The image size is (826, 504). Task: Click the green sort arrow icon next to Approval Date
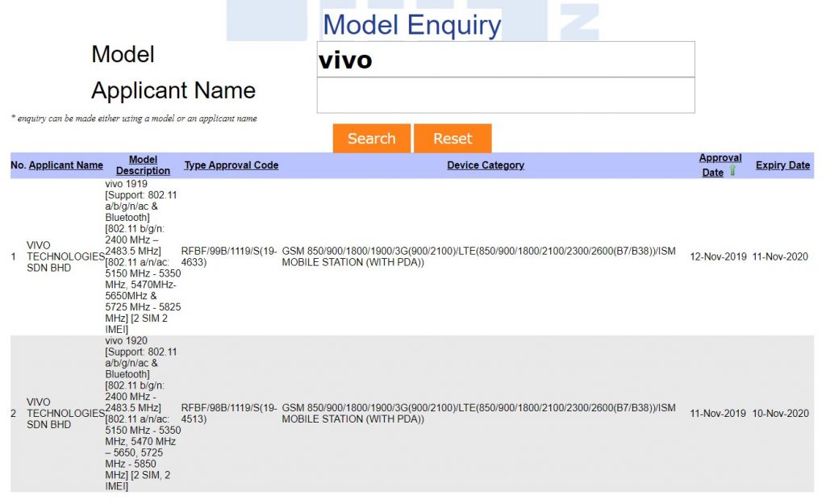click(732, 171)
